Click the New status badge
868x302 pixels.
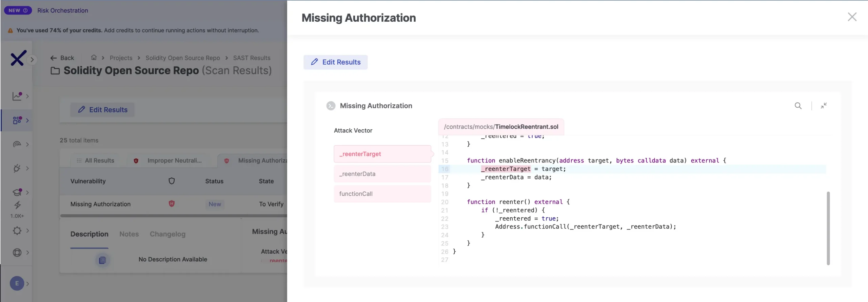[215, 204]
